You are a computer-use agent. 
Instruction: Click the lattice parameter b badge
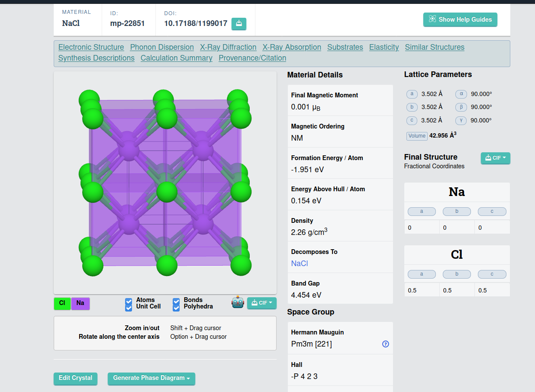(x=412, y=107)
